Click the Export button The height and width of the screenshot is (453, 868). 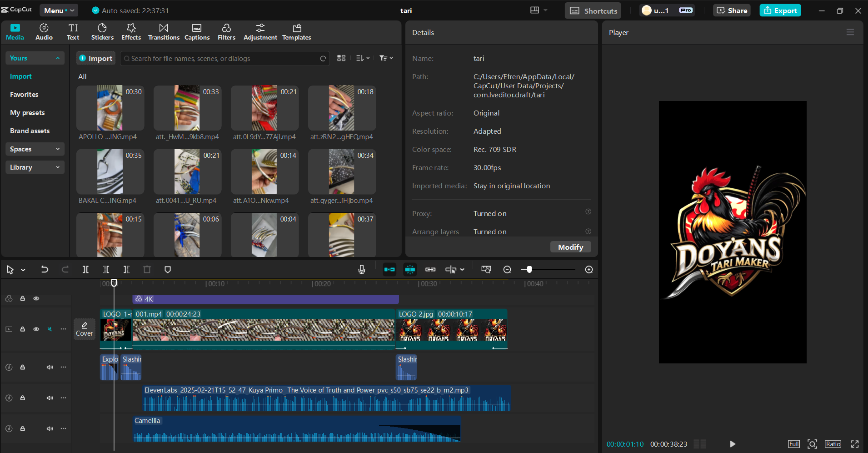pyautogui.click(x=780, y=10)
